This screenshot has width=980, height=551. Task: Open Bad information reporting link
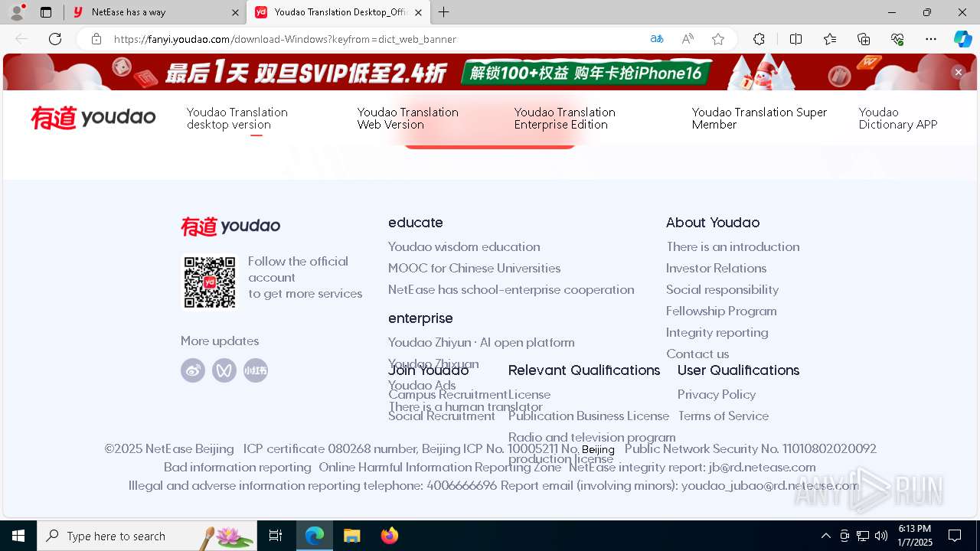point(237,467)
